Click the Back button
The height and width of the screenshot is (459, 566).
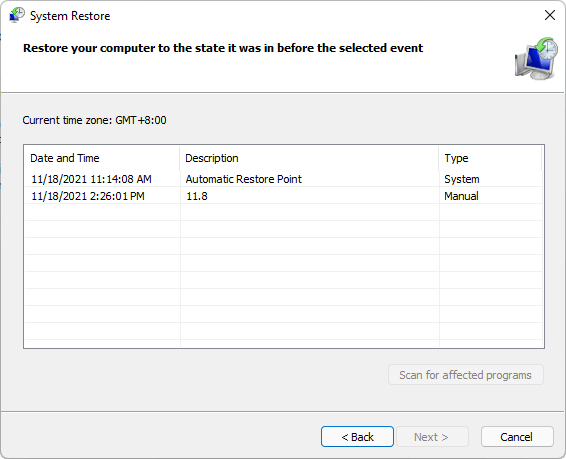pyautogui.click(x=357, y=437)
